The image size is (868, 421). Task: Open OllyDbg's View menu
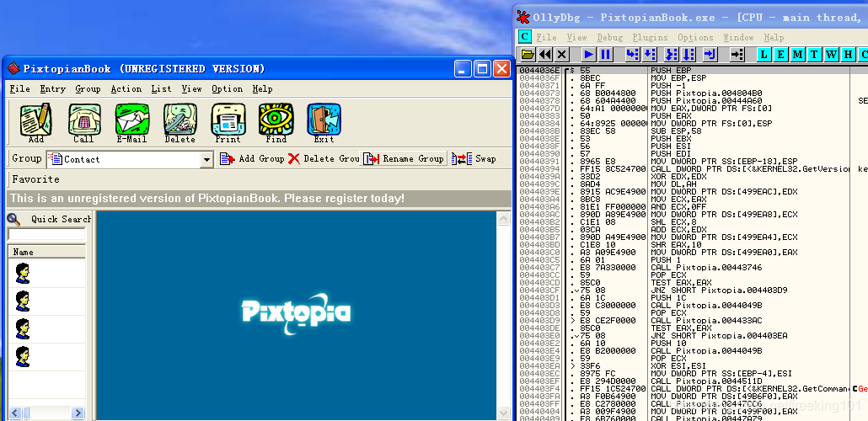click(x=576, y=37)
